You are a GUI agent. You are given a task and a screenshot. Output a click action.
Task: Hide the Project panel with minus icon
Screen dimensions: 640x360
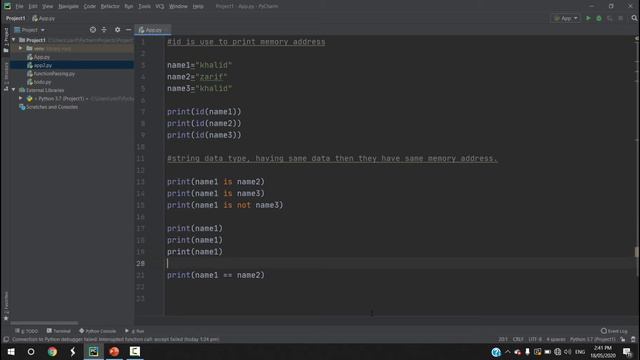point(129,30)
